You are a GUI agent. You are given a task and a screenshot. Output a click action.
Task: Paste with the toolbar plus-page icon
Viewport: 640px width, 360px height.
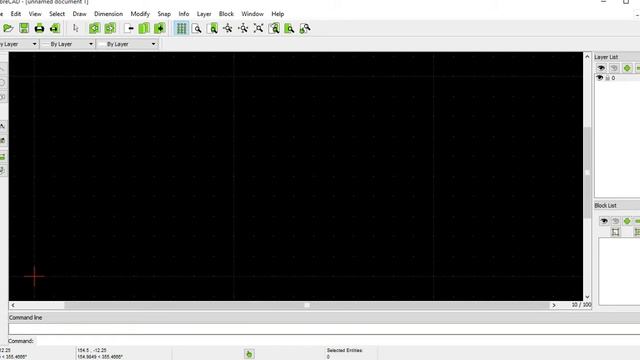point(160,28)
